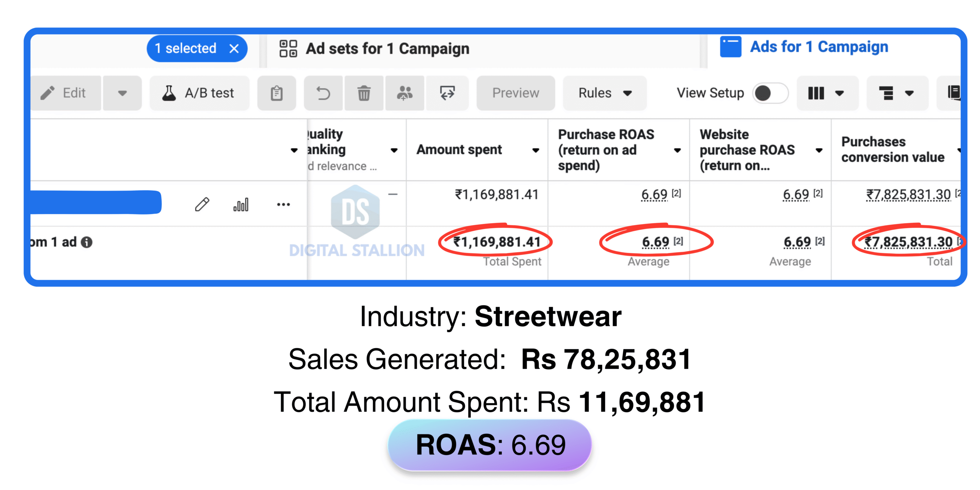
Task: Toggle the View Setup switch
Action: tap(770, 93)
